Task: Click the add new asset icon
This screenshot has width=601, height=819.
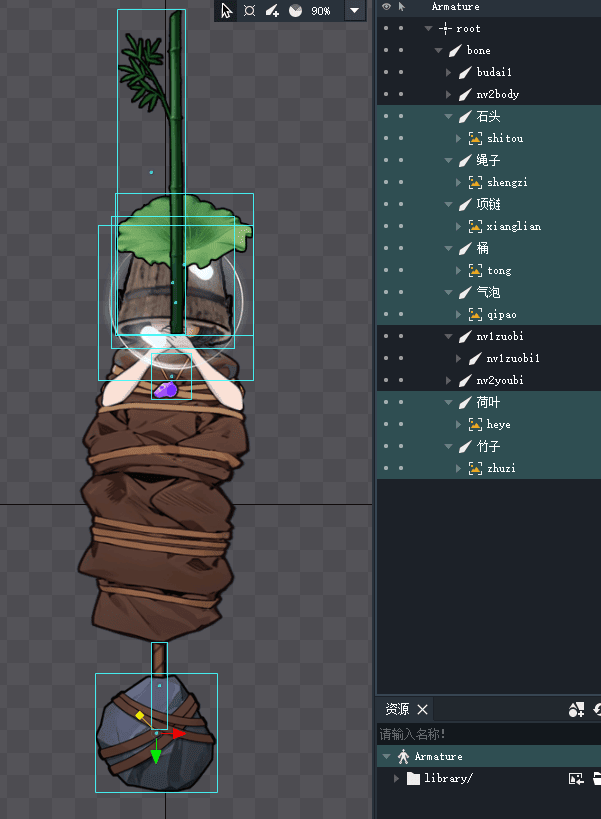Action: point(576,709)
